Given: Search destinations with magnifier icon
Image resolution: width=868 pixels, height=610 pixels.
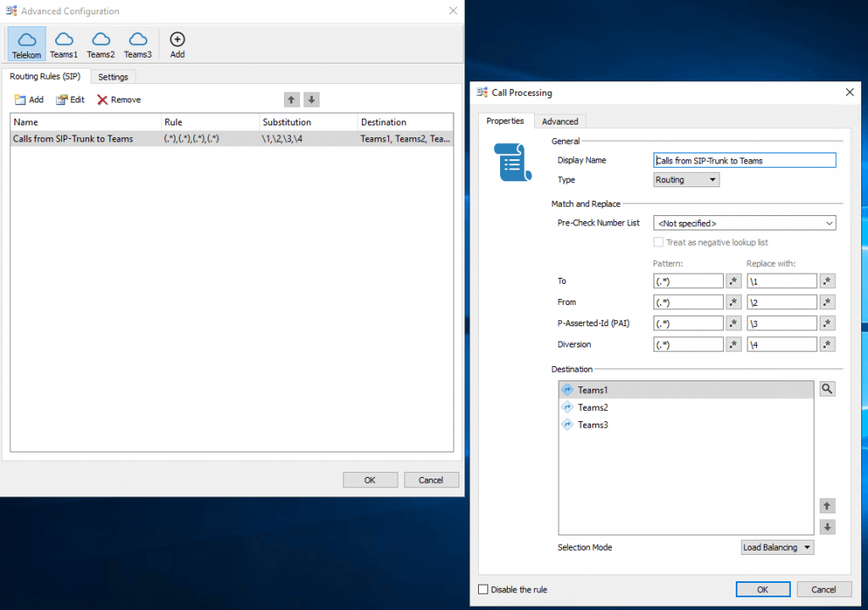Looking at the screenshot, I should [x=827, y=389].
